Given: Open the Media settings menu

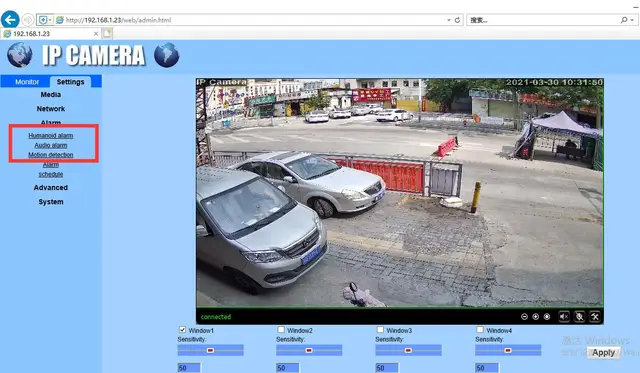Looking at the screenshot, I should point(51,95).
